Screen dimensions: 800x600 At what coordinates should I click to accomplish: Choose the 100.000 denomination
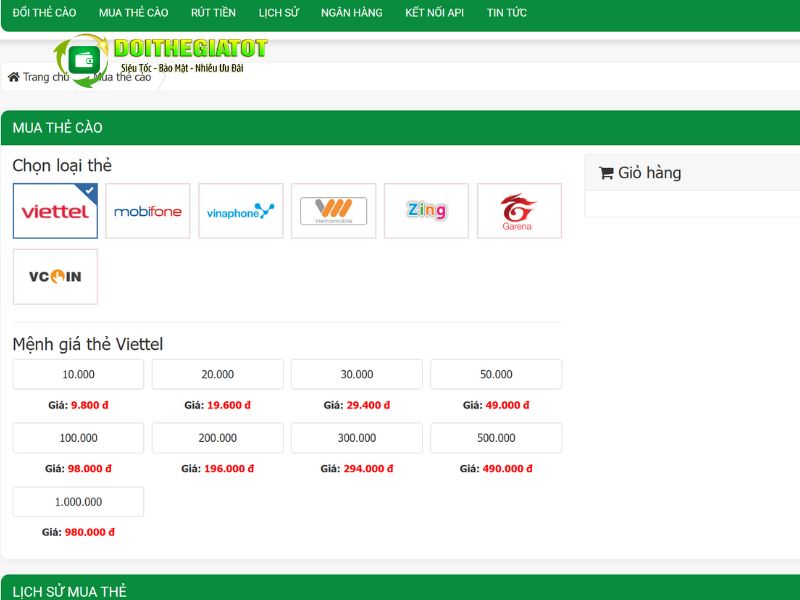pos(79,438)
